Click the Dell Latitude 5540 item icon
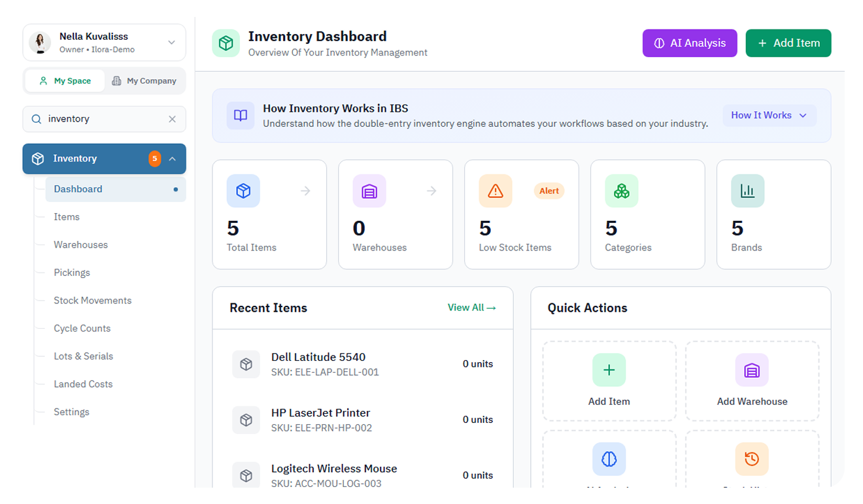Image resolution: width=863 pixels, height=504 pixels. [246, 364]
